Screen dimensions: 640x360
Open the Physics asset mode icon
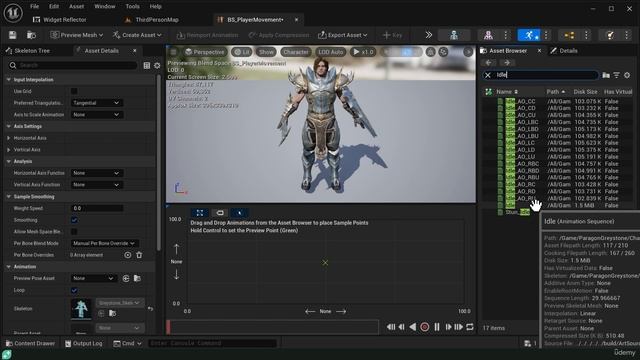click(x=610, y=35)
